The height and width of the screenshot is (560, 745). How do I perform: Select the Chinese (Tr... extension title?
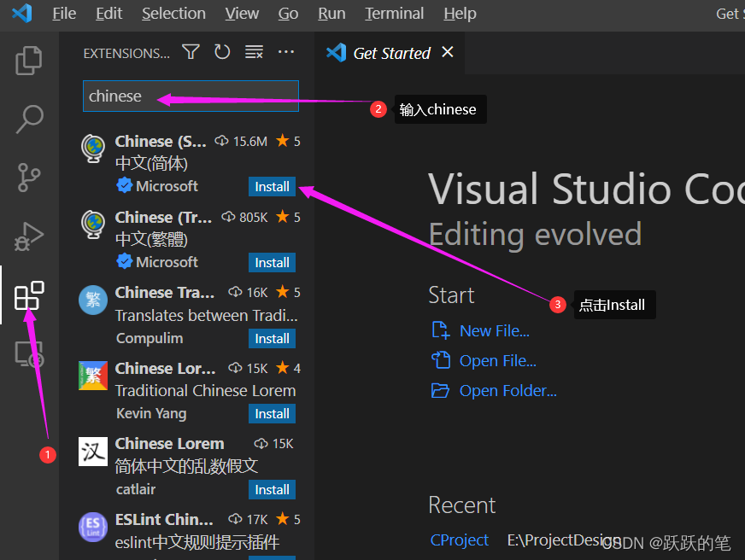click(163, 218)
